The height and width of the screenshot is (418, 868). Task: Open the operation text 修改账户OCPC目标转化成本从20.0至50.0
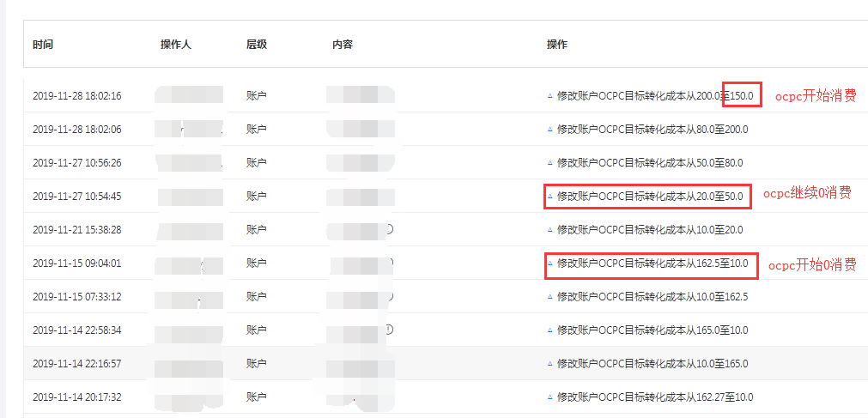coord(650,196)
